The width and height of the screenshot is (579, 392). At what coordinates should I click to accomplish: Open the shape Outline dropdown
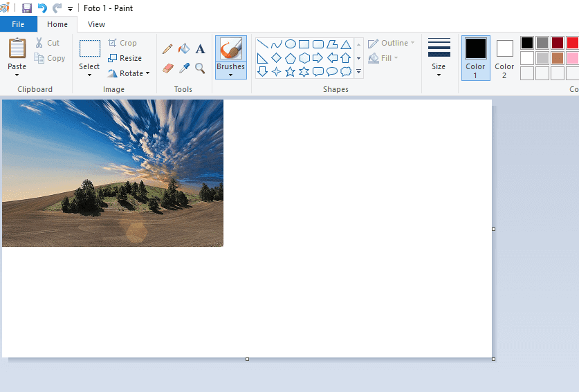click(392, 43)
